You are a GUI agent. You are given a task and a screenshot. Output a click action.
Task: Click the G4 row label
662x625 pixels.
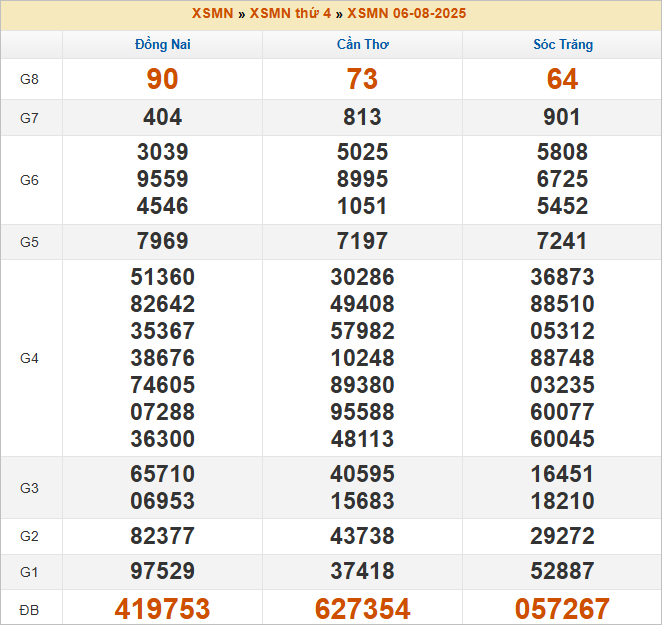coord(30,358)
